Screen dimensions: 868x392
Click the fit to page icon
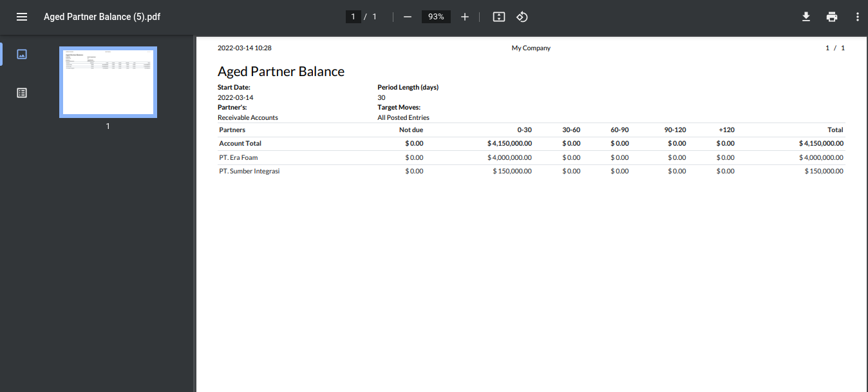pos(498,17)
